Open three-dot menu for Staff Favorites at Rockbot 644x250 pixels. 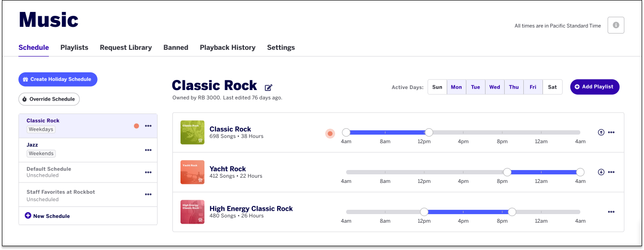(x=148, y=194)
